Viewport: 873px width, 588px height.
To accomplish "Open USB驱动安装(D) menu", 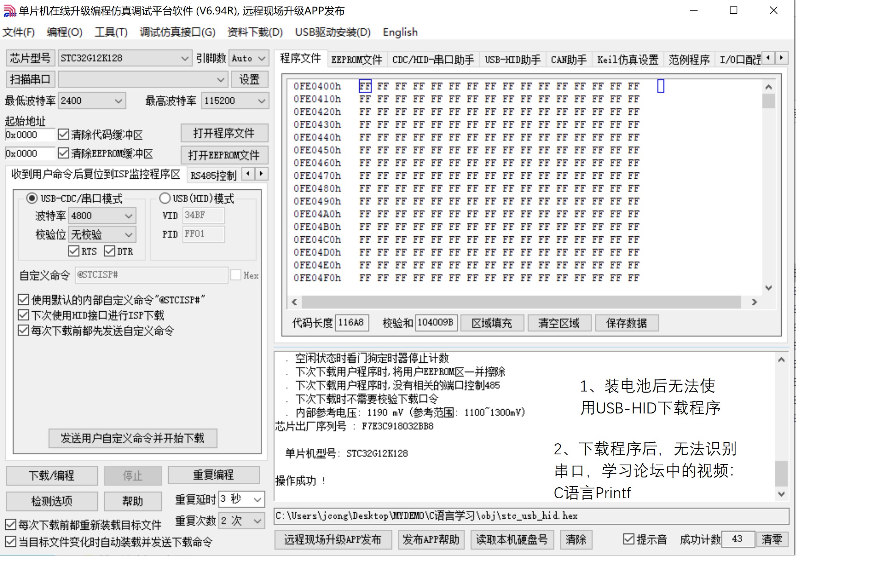I will pos(333,32).
